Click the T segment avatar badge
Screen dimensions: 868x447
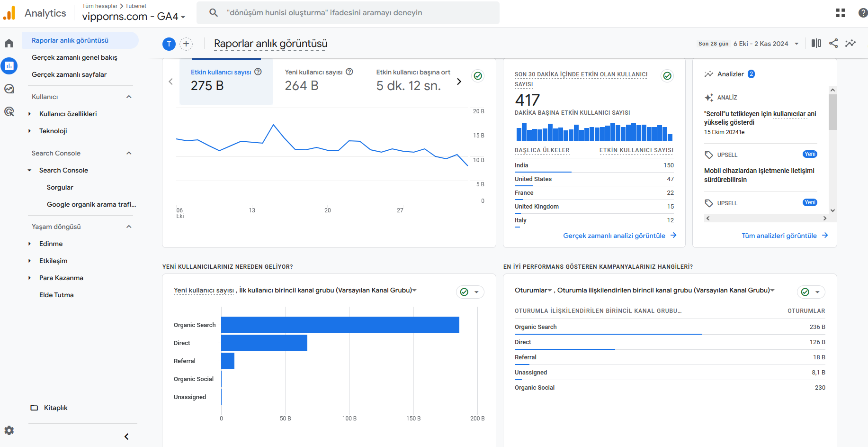pyautogui.click(x=169, y=44)
